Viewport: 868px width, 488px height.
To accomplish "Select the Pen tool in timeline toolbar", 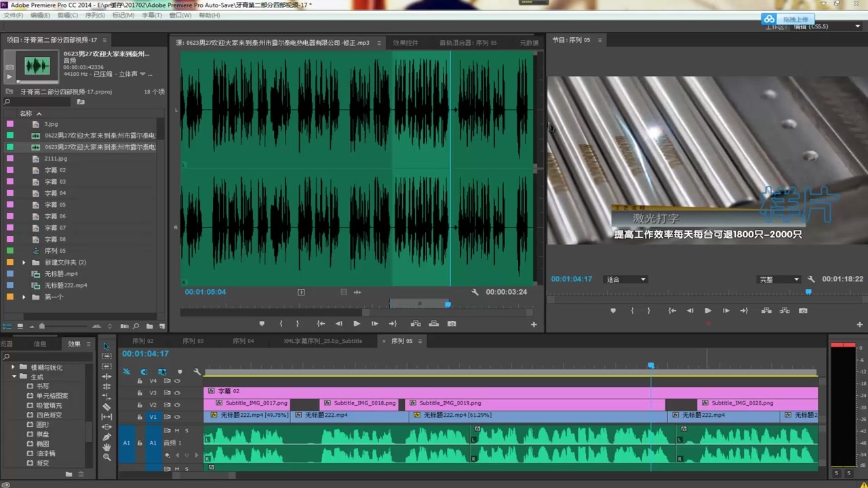I will [x=106, y=437].
